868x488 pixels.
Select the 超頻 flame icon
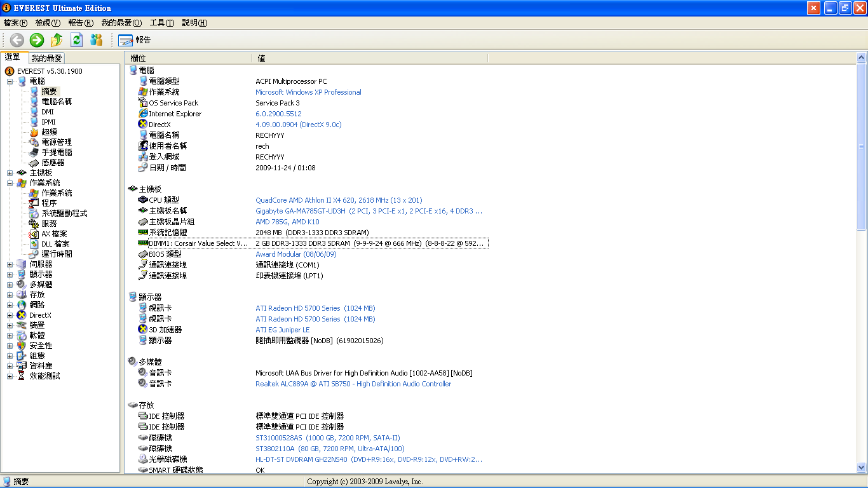point(34,132)
